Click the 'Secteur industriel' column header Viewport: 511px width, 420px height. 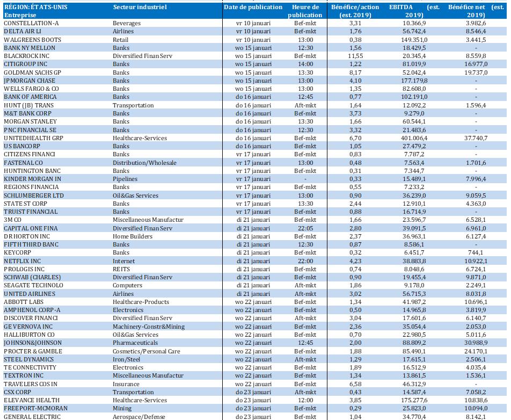pyautogui.click(x=140, y=8)
